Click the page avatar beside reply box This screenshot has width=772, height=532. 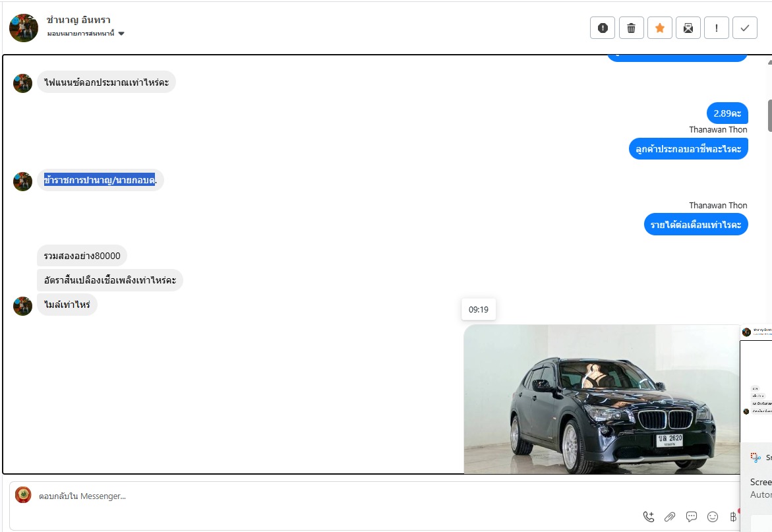point(23,495)
